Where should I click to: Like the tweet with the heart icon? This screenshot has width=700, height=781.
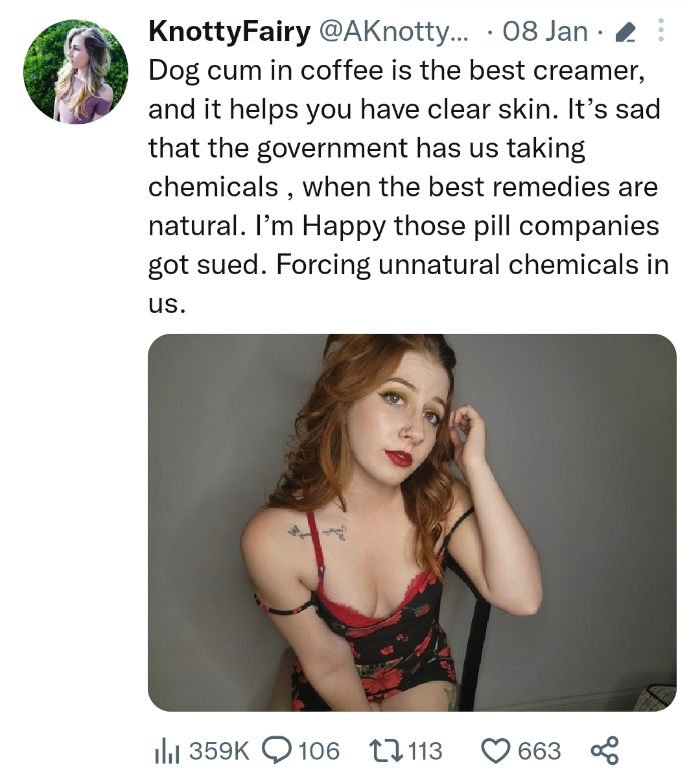(x=496, y=751)
